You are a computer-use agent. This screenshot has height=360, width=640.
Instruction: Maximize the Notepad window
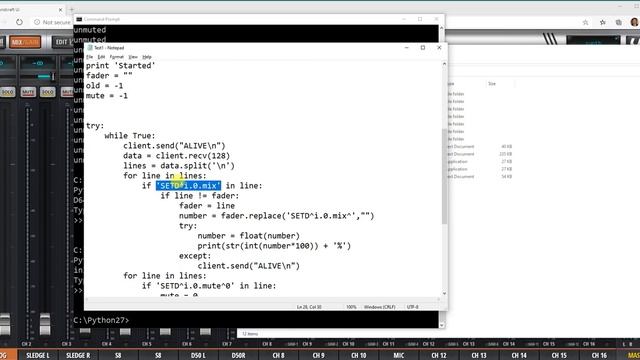pos(423,48)
